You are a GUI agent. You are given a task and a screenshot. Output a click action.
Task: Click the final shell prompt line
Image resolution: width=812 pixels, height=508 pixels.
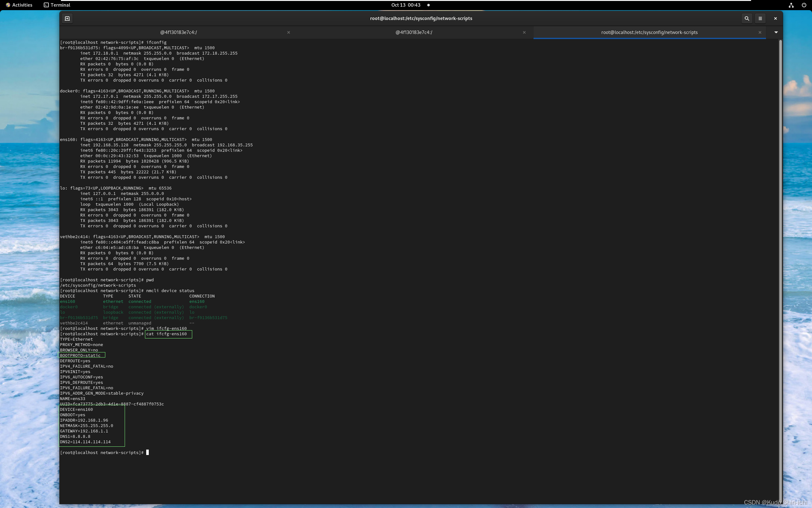(x=104, y=452)
